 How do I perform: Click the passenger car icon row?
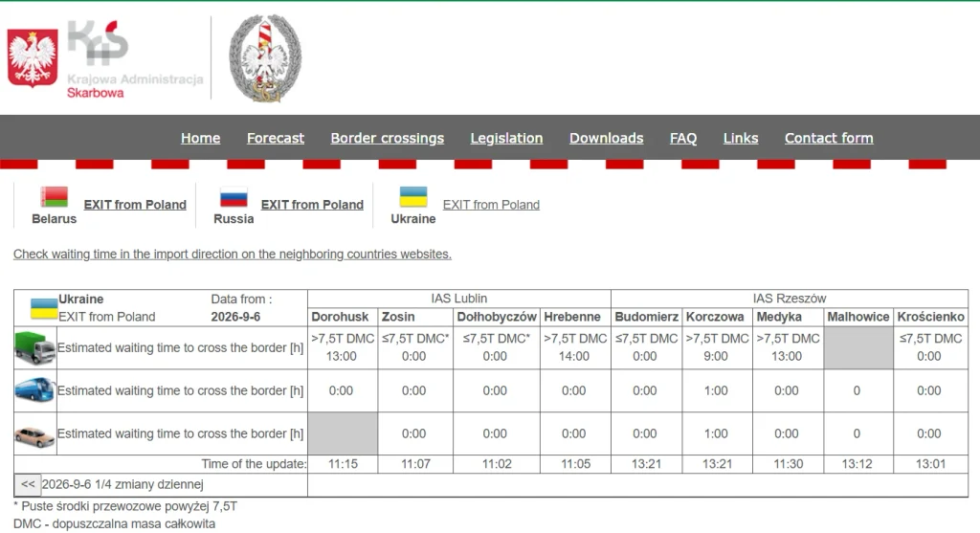pyautogui.click(x=35, y=435)
